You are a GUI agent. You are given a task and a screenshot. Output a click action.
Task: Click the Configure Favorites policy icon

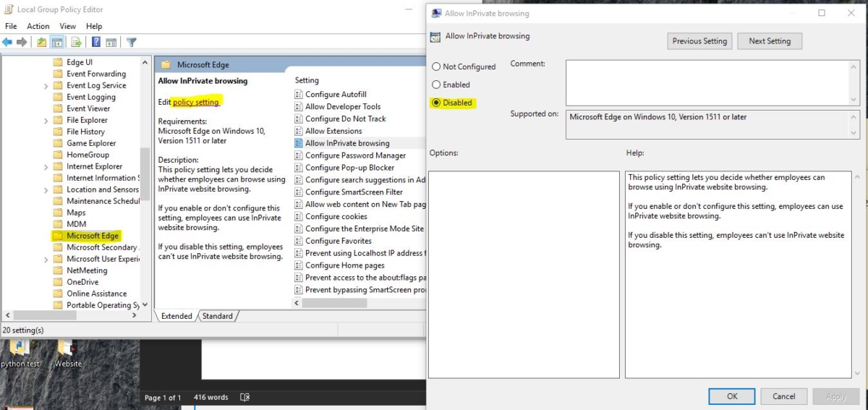coord(299,242)
